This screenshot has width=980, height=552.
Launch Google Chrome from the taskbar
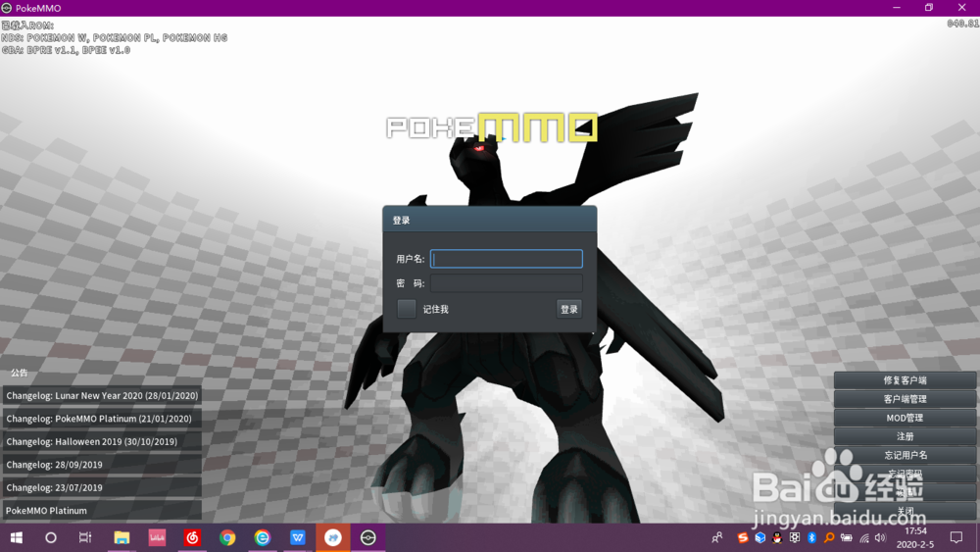pos(227,537)
